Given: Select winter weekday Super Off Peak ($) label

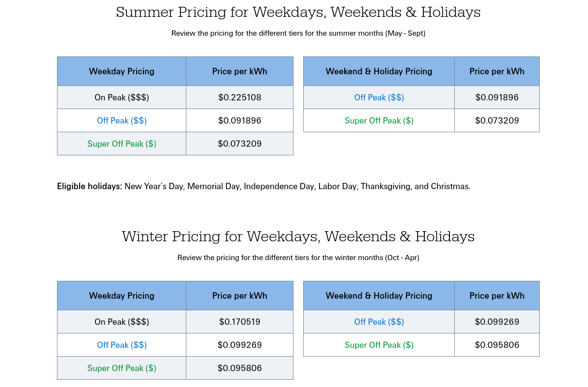Looking at the screenshot, I should (x=122, y=368).
